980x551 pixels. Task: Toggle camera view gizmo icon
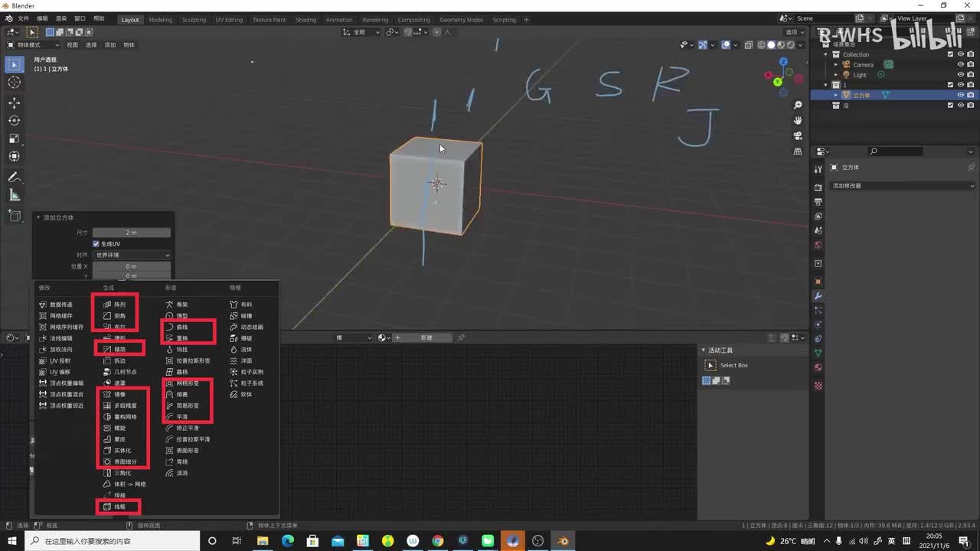click(x=798, y=135)
